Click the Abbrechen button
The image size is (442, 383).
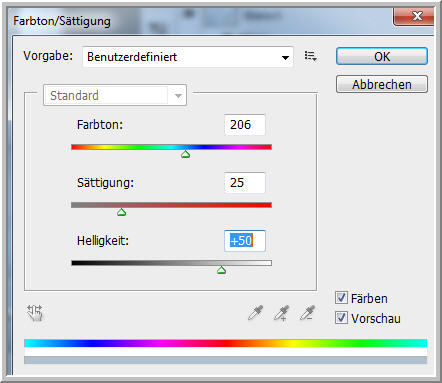[382, 84]
